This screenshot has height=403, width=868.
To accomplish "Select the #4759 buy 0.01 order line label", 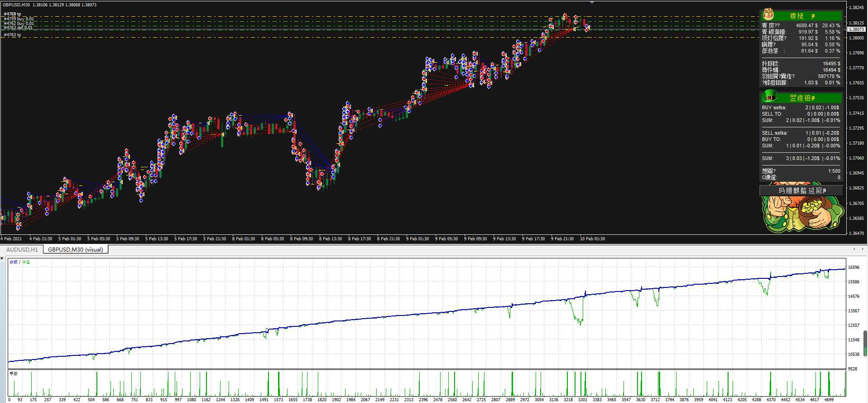I will click(x=19, y=19).
